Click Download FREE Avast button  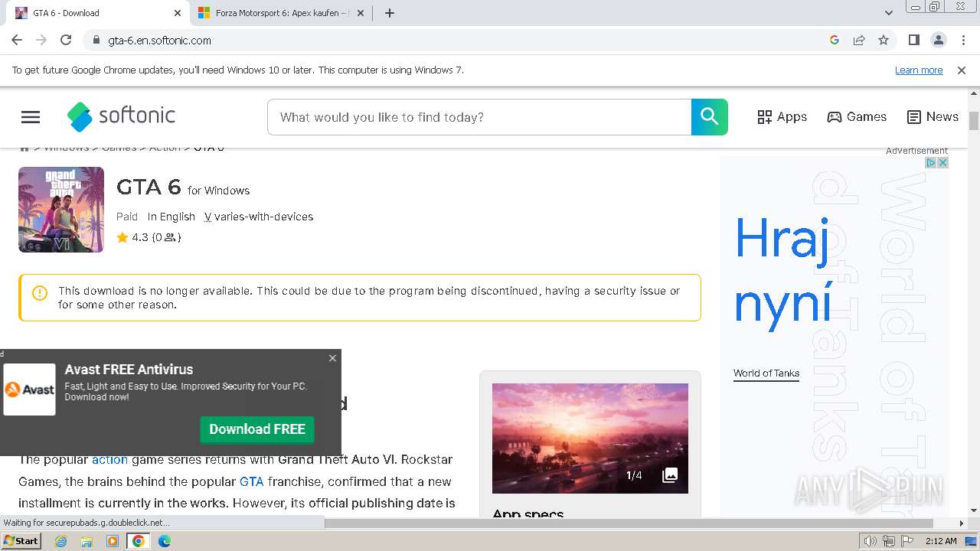[x=257, y=429]
